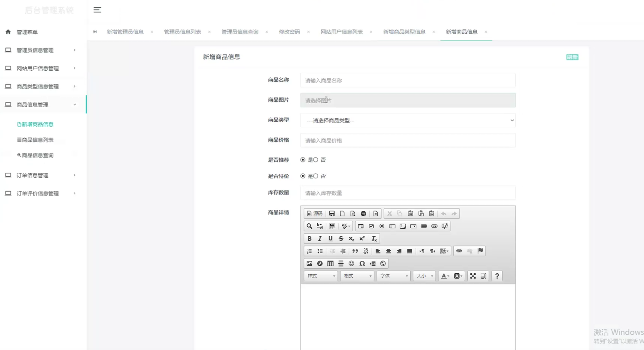Switch to 新增商品类型信息 tab
644x350 pixels.
coord(404,32)
